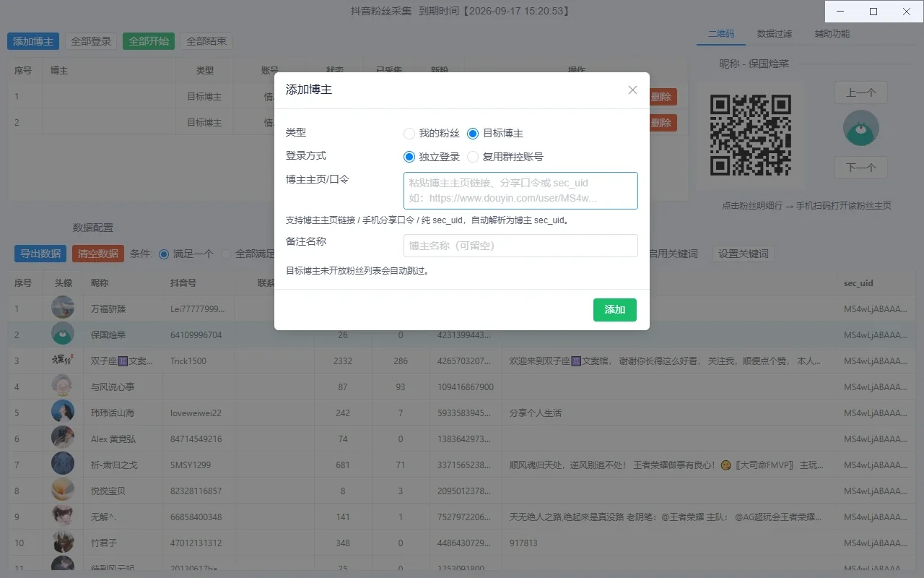
Task: Switch to the 二维码 tab
Action: coord(720,33)
